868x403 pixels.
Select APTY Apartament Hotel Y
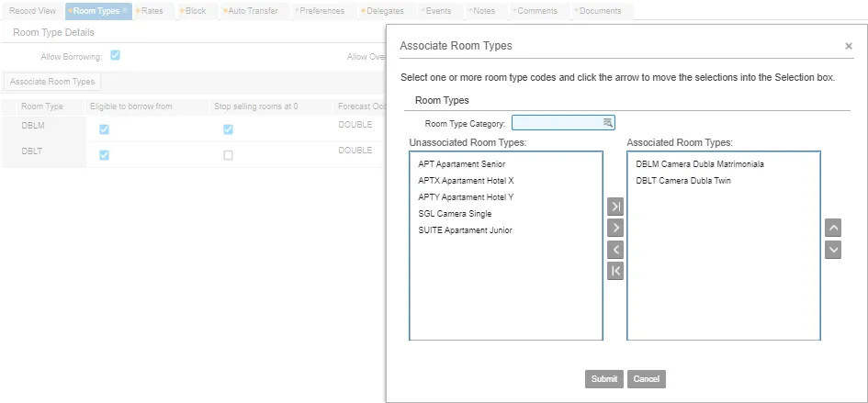click(x=466, y=197)
